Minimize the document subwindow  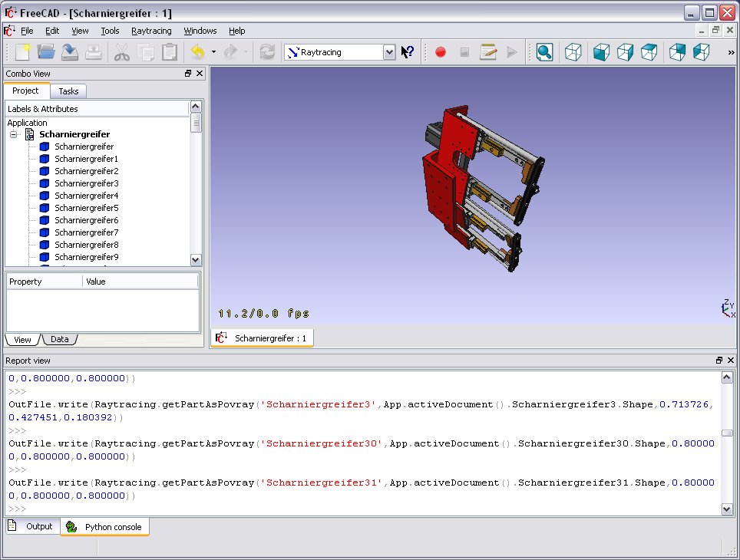coord(702,31)
